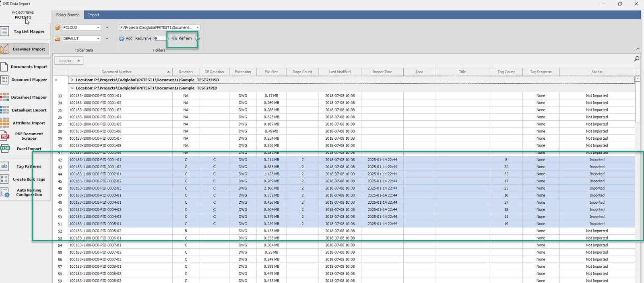The height and width of the screenshot is (283, 644).
Task: Toggle the Recursive switch
Action: 160,39
